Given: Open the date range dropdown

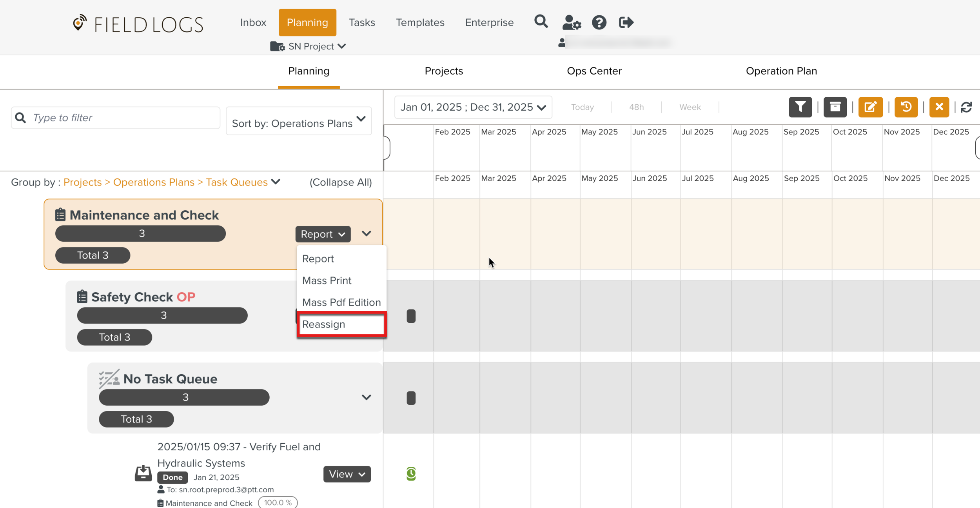Looking at the screenshot, I should coord(473,107).
